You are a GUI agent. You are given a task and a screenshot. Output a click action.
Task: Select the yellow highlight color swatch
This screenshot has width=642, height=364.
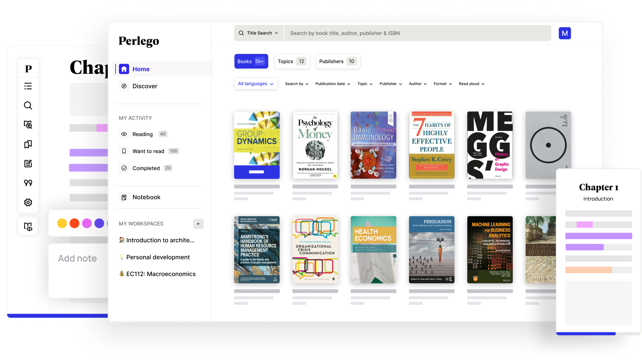pyautogui.click(x=62, y=223)
